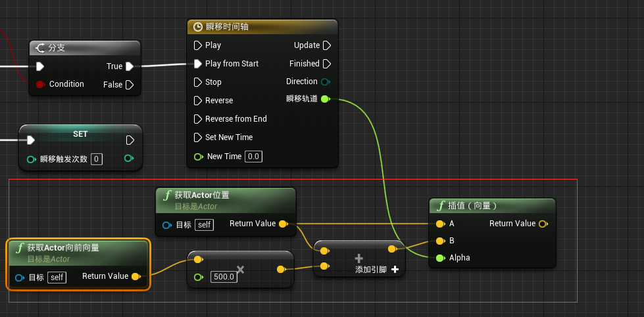Click the self label on 获取Actor向前向量
This screenshot has width=644, height=317.
pyautogui.click(x=57, y=277)
